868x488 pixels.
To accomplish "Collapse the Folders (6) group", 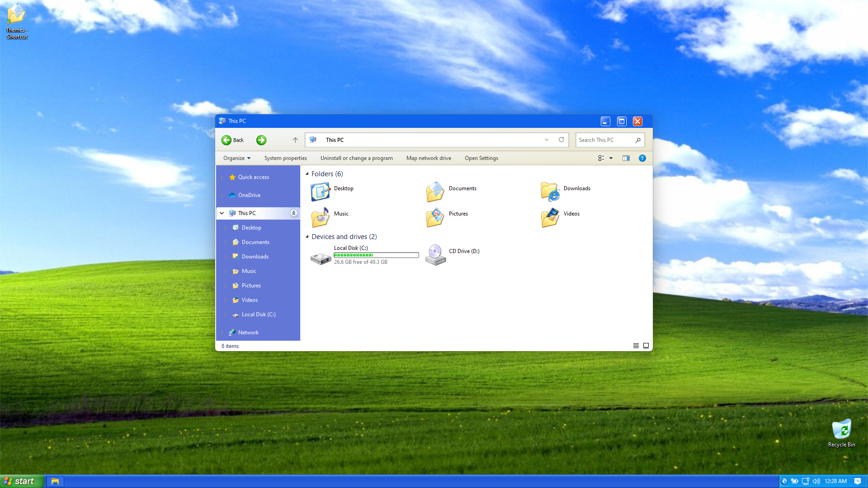I will pos(307,174).
